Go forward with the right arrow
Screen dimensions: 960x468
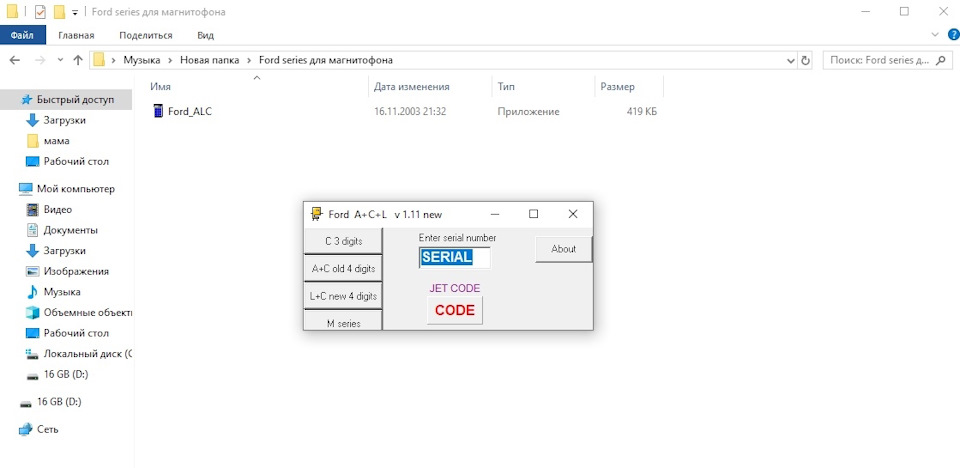coord(40,60)
